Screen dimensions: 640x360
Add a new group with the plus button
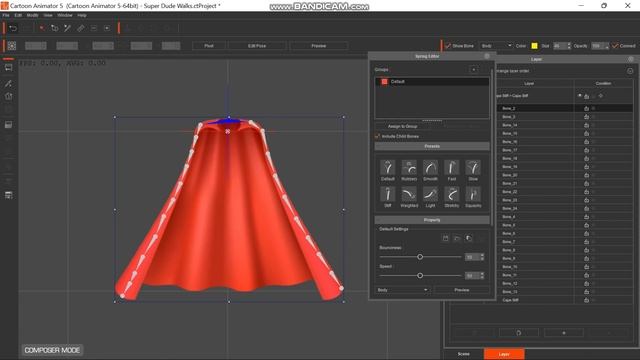473,69
